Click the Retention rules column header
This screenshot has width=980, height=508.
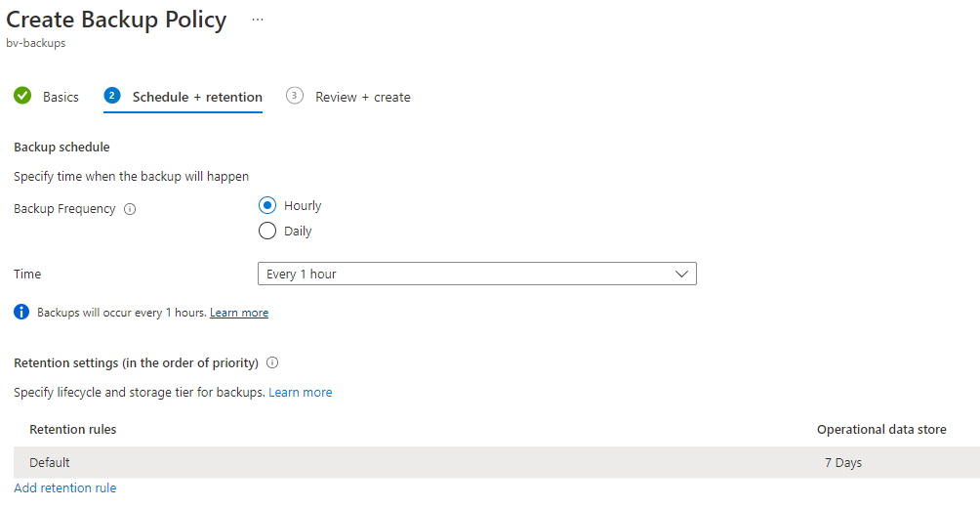tap(73, 429)
